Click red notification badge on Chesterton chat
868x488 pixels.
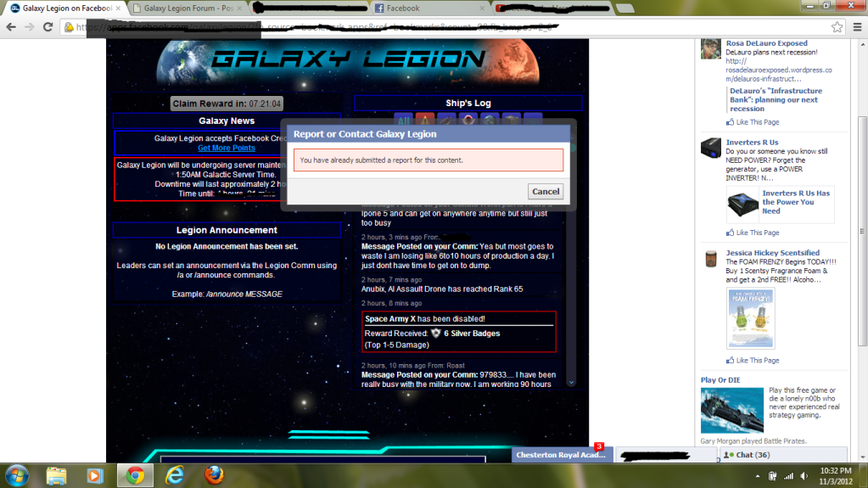pyautogui.click(x=599, y=446)
